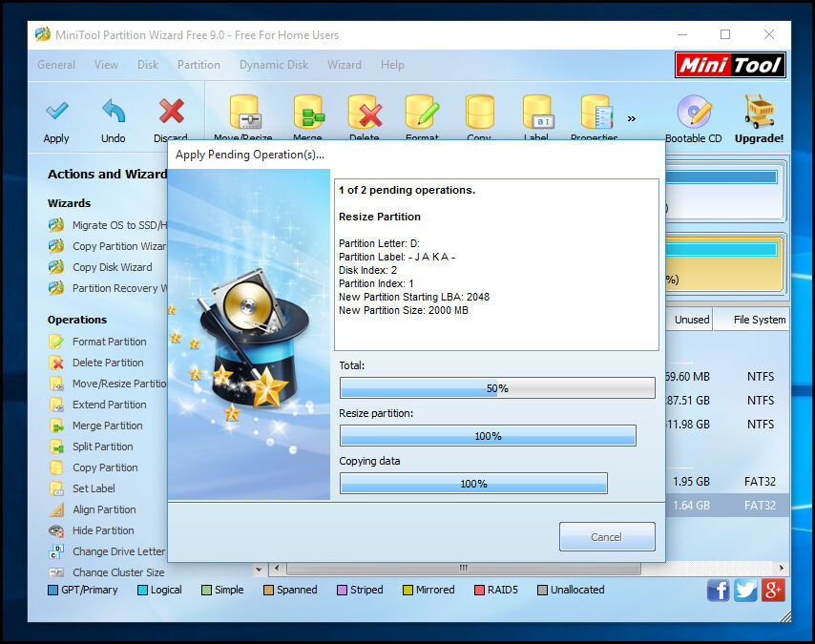The height and width of the screenshot is (644, 815).
Task: Click the Migrate OS to SSD wizard icon
Action: [56, 225]
